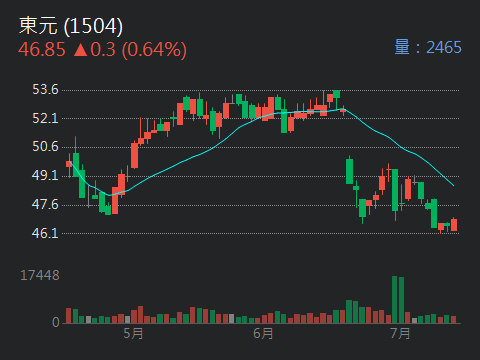Click the 52.1 price axis label
The width and height of the screenshot is (480, 360).
[45, 118]
